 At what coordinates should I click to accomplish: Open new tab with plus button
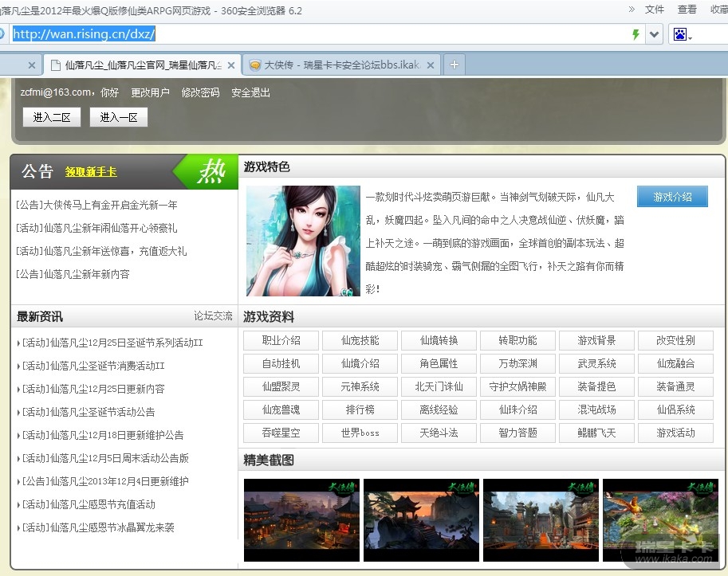[x=454, y=65]
